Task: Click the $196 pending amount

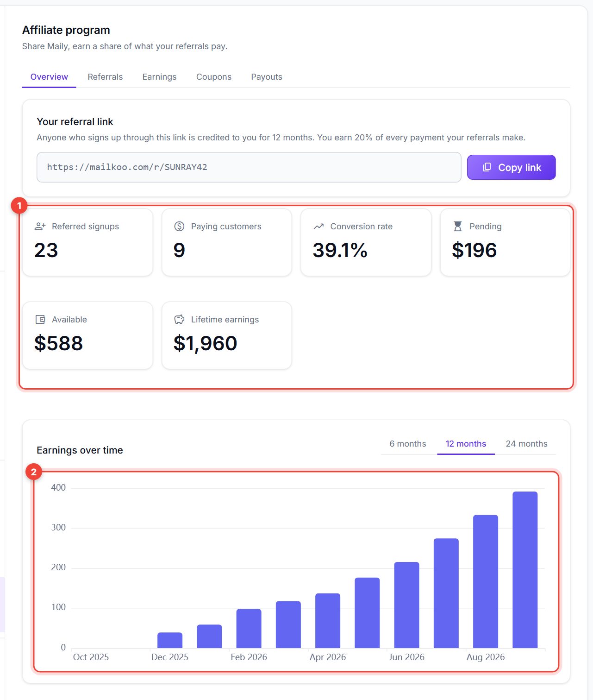Action: coord(474,250)
